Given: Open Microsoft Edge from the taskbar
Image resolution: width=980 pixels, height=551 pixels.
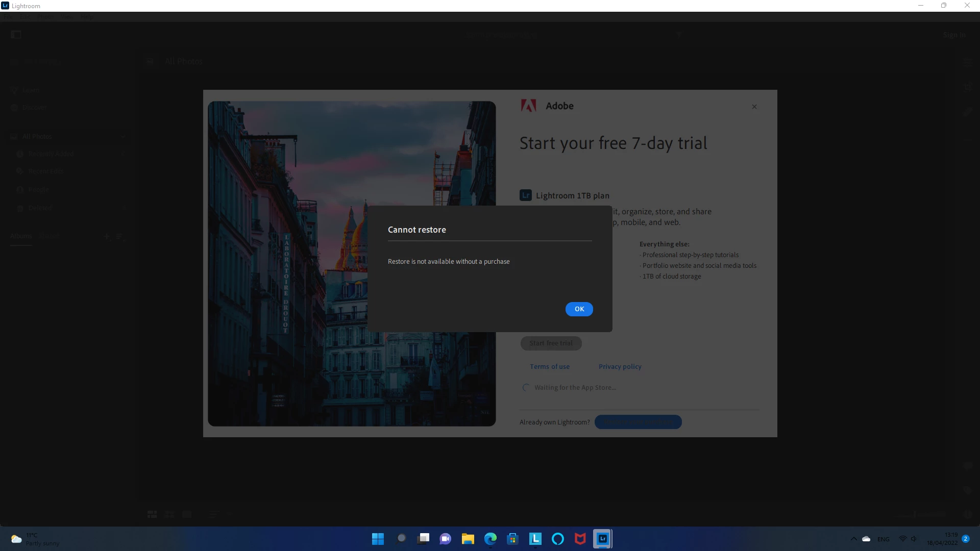Looking at the screenshot, I should pyautogui.click(x=490, y=539).
